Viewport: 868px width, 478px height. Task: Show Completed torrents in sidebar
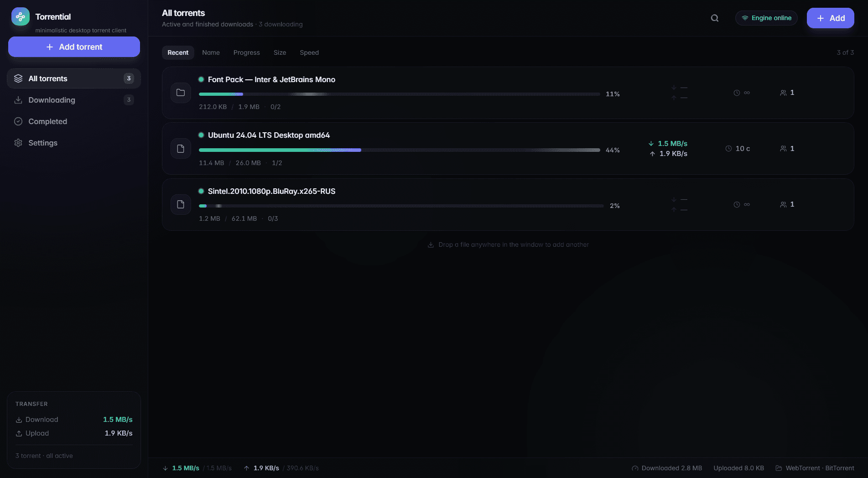tap(74, 121)
